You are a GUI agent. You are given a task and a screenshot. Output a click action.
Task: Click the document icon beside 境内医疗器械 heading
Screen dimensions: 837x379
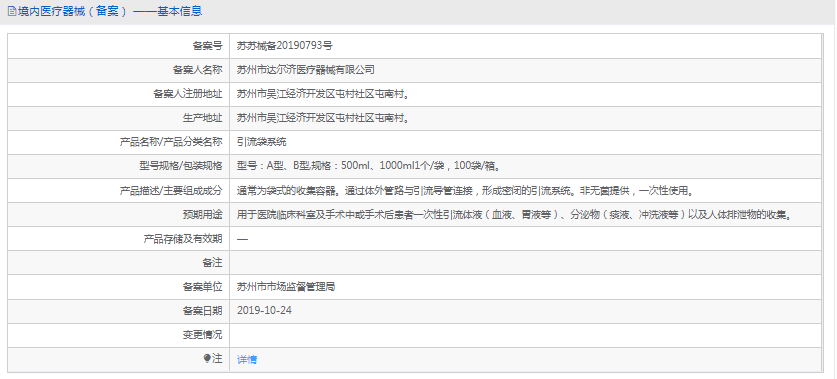[11, 12]
